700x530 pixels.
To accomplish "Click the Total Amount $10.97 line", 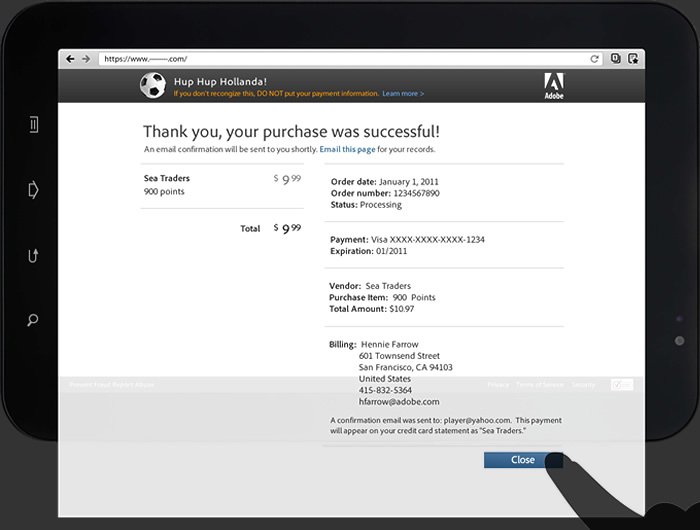I will (x=371, y=309).
